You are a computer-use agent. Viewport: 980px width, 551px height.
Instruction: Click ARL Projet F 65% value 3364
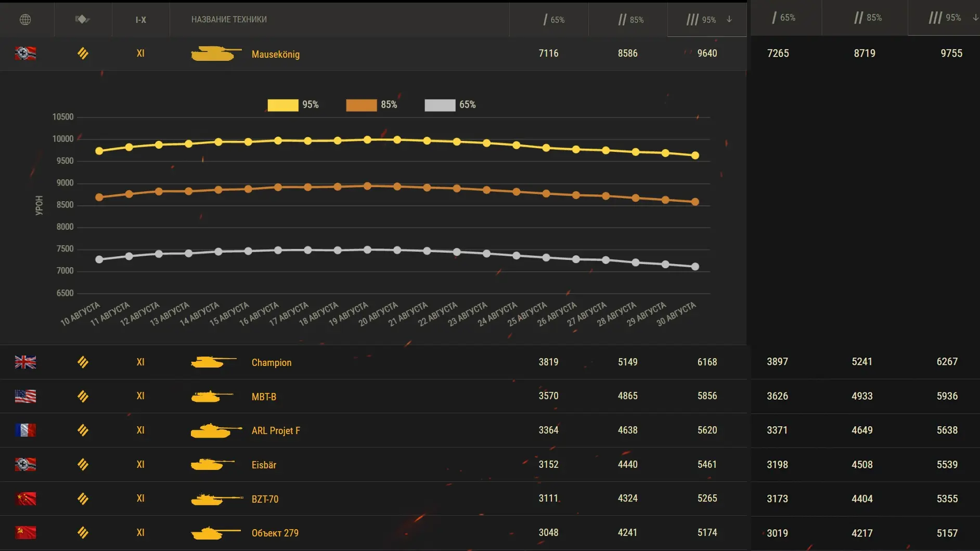(548, 430)
